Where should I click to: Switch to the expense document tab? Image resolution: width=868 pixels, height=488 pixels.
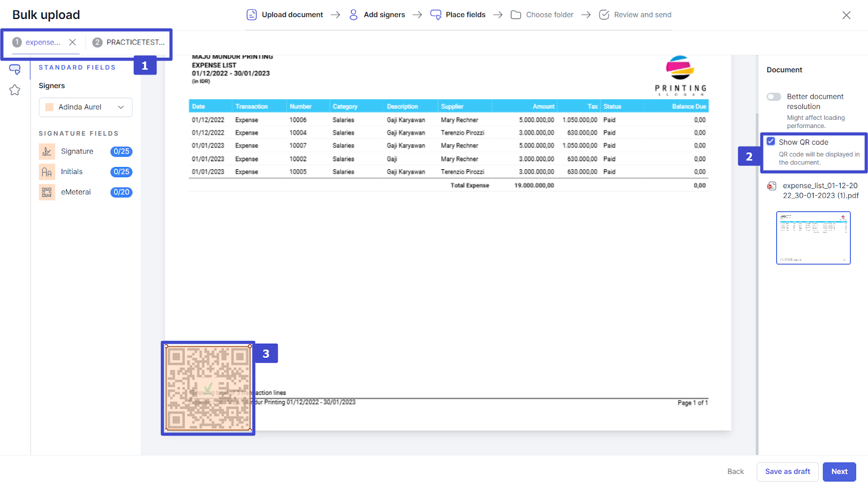[x=42, y=42]
